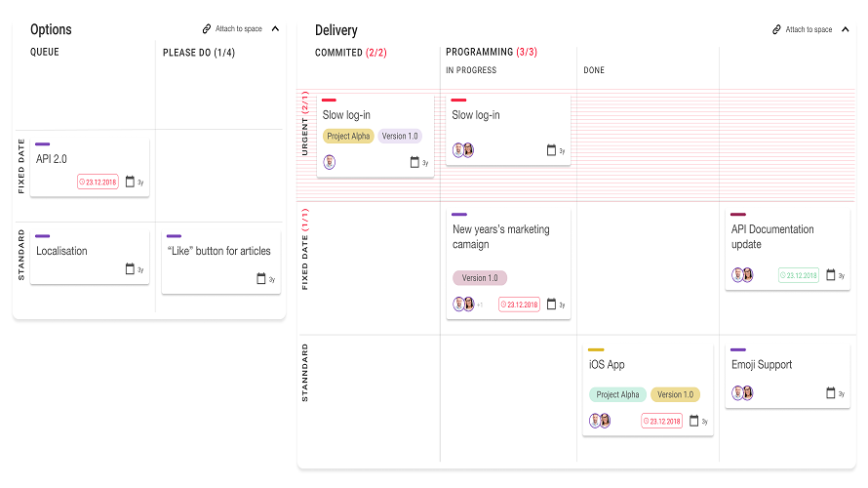Click the Project Alpha tag on iOS App
Image resolution: width=868 pixels, height=488 pixels.
617,394
